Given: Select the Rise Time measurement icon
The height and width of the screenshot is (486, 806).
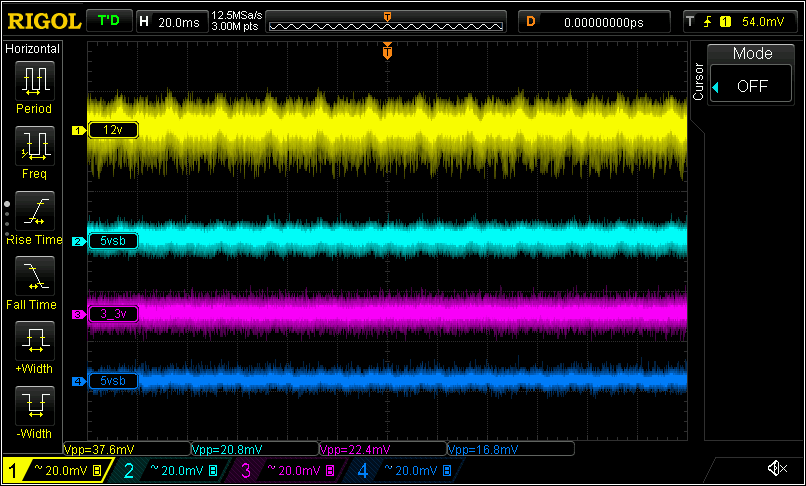Looking at the screenshot, I should click(34, 211).
